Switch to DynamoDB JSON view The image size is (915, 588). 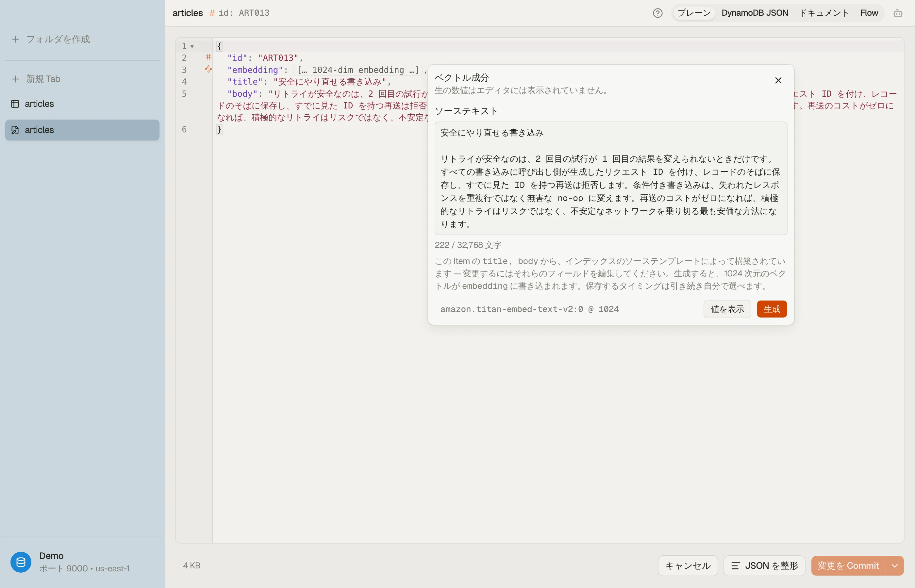tap(755, 13)
